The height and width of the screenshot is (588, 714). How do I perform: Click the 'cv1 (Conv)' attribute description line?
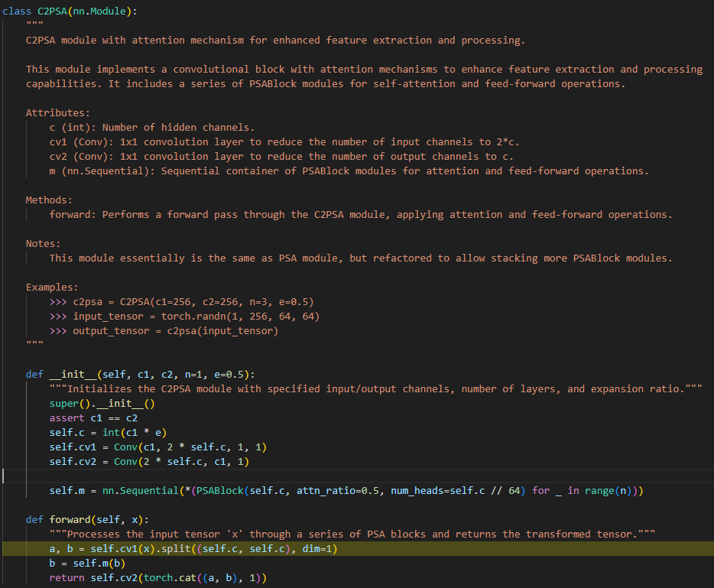click(x=284, y=142)
